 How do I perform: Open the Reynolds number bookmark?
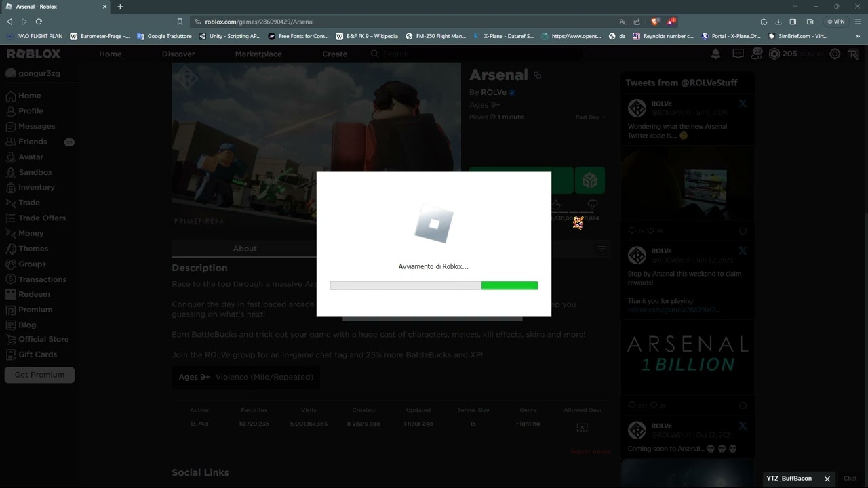click(x=663, y=36)
